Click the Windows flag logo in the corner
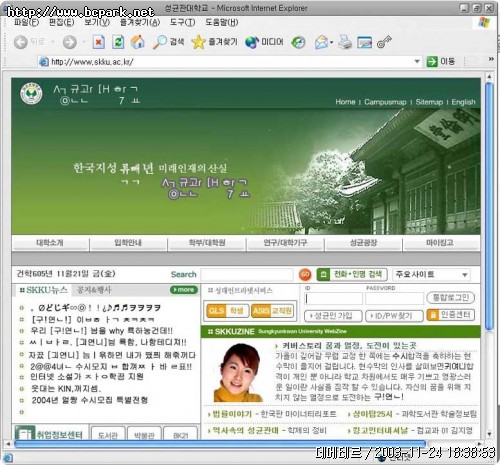Viewport: 500px width, 465px height. [484, 22]
